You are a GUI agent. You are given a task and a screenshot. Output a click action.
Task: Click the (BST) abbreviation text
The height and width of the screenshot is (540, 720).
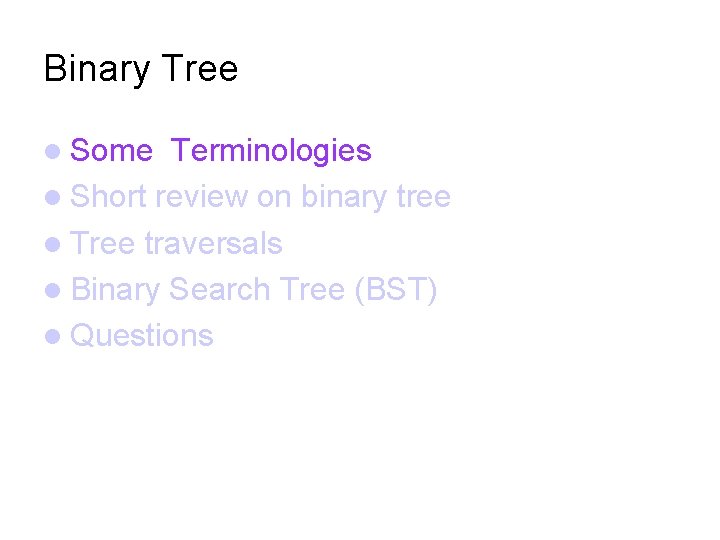[x=396, y=290]
